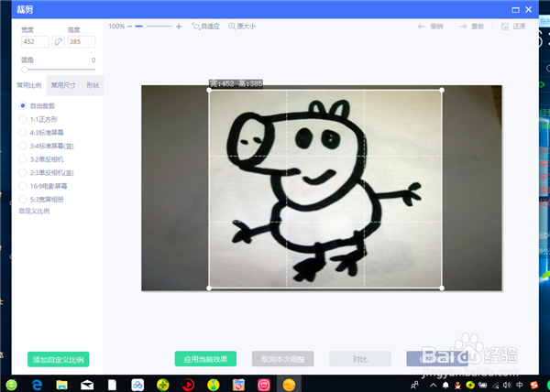550x392 pixels.
Task: Open the red play-button taskbar icon
Action: pyautogui.click(x=188, y=385)
